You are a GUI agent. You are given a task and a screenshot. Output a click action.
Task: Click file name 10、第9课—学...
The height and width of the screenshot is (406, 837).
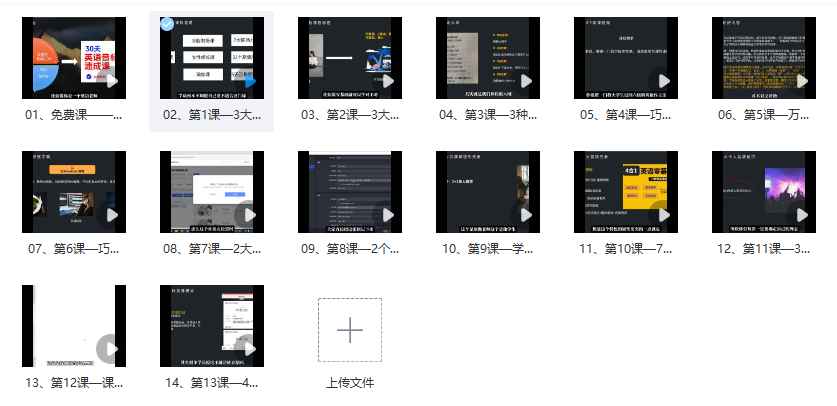[x=487, y=248]
